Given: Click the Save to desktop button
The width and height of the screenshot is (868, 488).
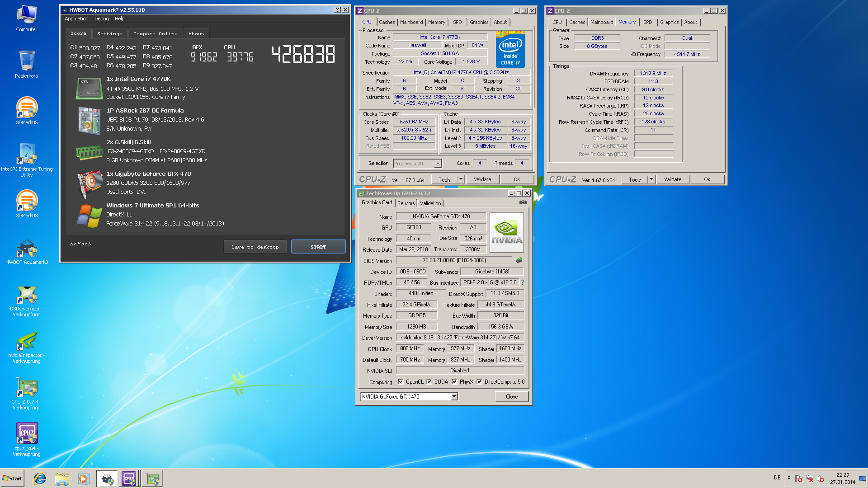Looking at the screenshot, I should (x=255, y=247).
